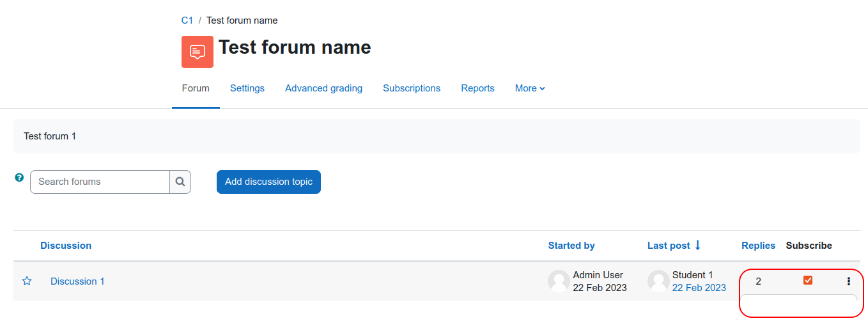The width and height of the screenshot is (868, 323).
Task: Expand the More menu
Action: [x=530, y=88]
